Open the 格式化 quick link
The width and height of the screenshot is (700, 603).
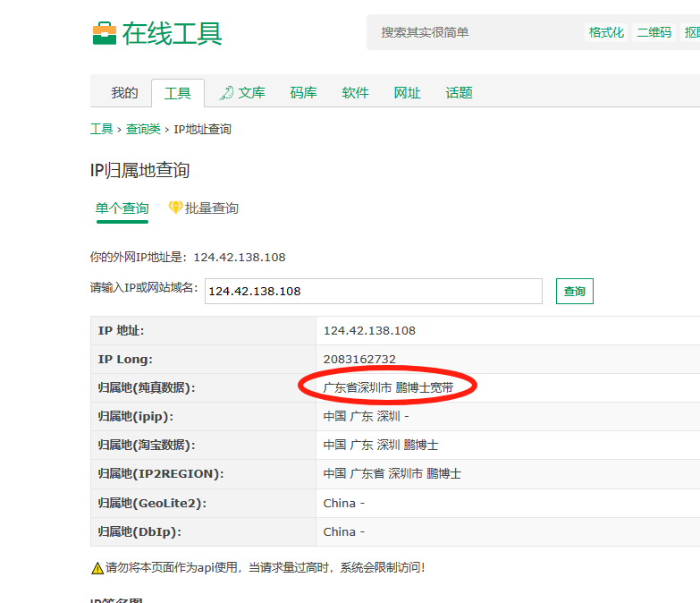point(606,32)
